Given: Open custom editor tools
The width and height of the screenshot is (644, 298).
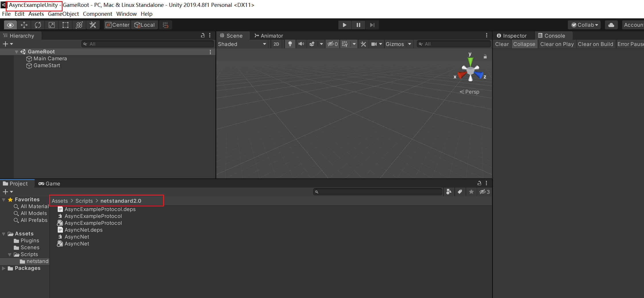Looking at the screenshot, I should tap(93, 25).
